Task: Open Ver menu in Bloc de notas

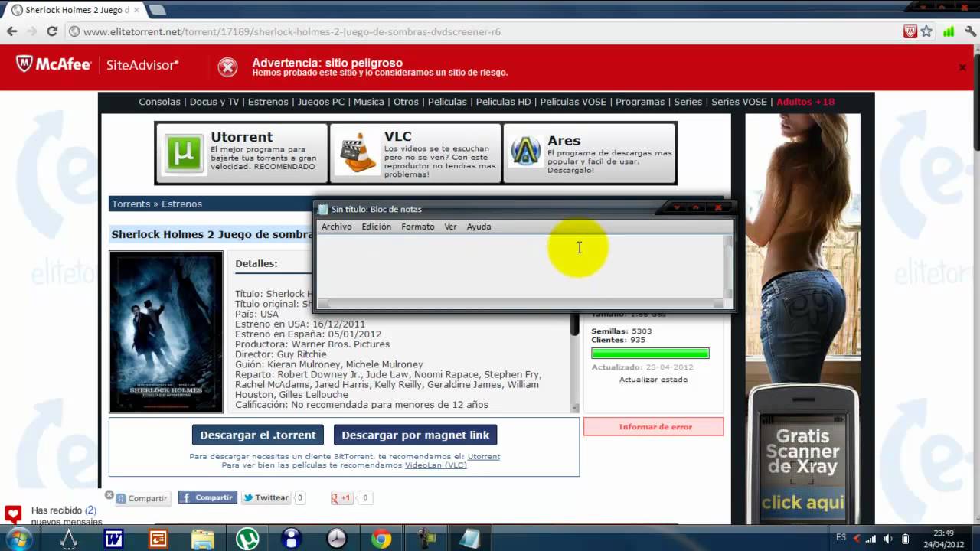Action: point(450,227)
